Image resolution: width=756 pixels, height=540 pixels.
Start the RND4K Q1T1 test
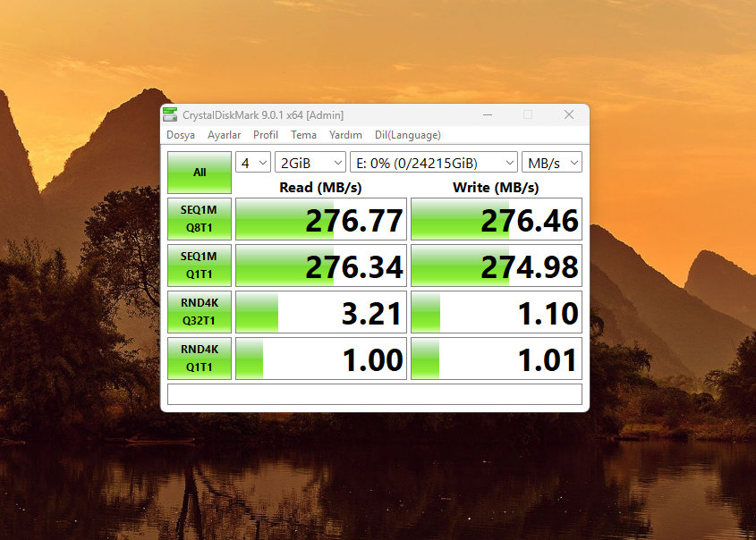(199, 358)
